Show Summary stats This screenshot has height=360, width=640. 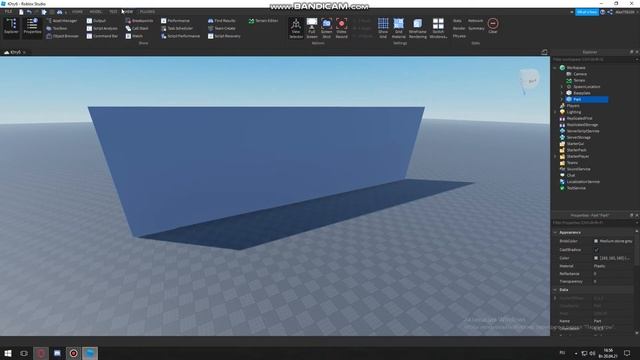[x=476, y=28]
